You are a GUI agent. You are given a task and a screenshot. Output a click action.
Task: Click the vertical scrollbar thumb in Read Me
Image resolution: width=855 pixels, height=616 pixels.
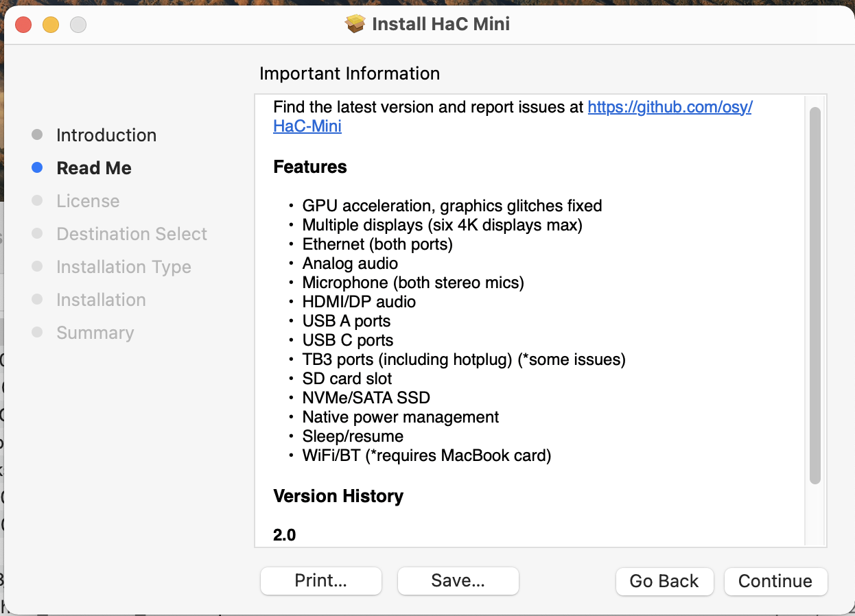pyautogui.click(x=815, y=296)
